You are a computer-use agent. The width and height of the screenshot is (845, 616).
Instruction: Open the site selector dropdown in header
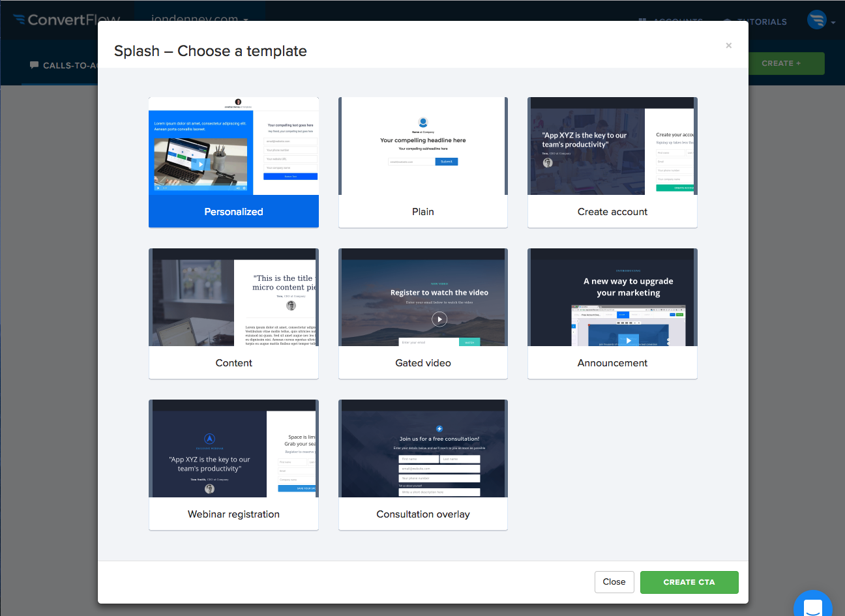coord(200,18)
